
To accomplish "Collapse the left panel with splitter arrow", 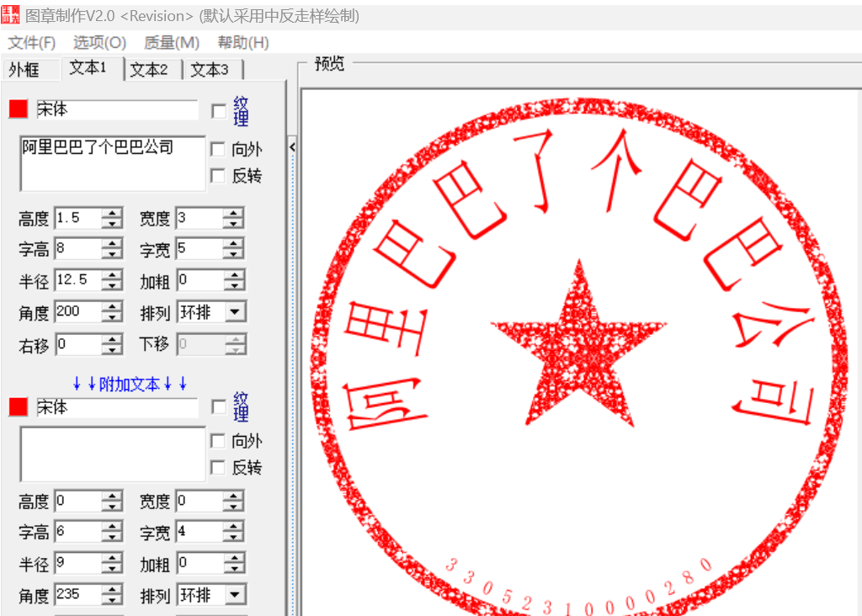I will pyautogui.click(x=292, y=147).
